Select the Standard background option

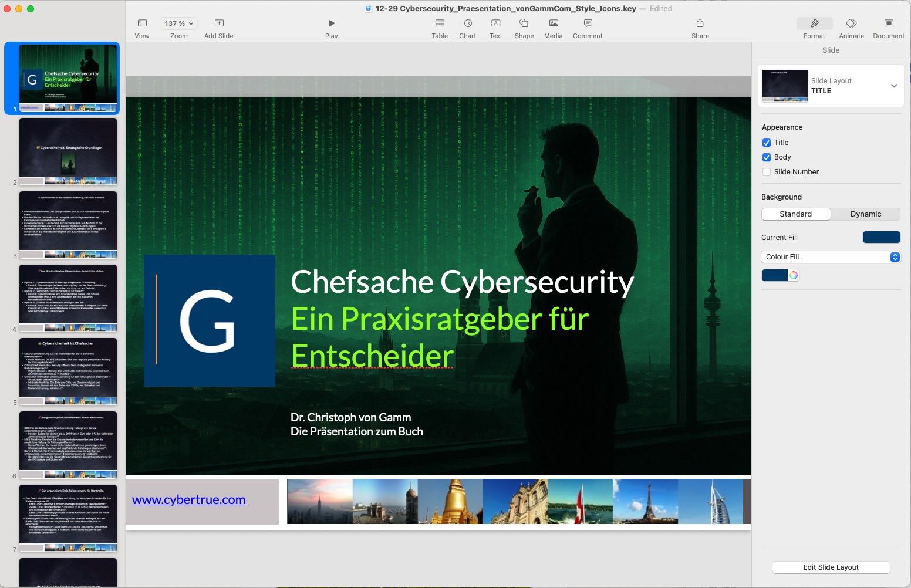(796, 214)
